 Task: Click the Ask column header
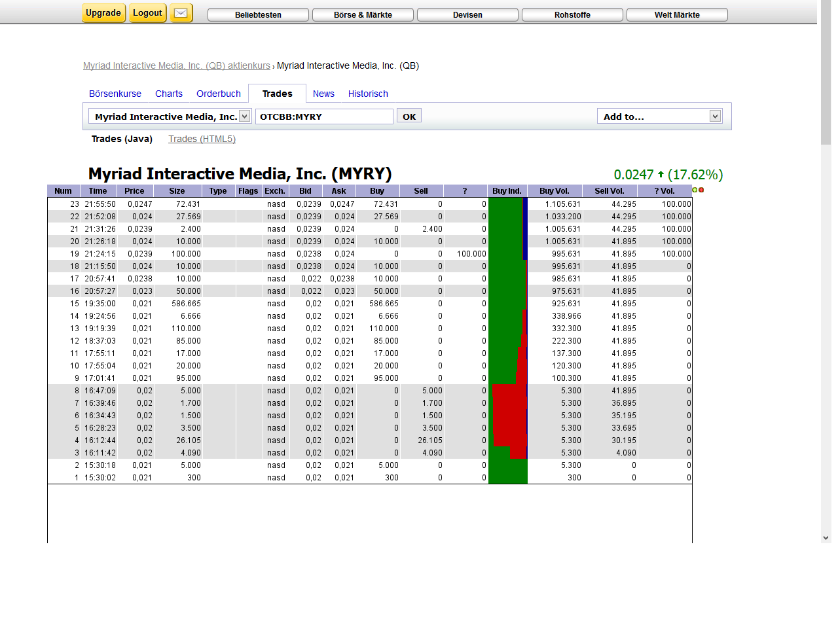coord(339,191)
